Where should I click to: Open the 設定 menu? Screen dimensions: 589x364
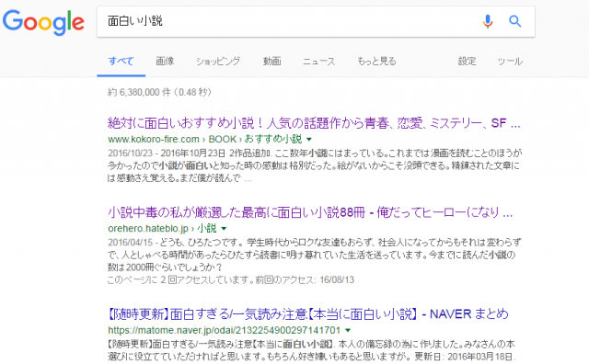(x=467, y=62)
